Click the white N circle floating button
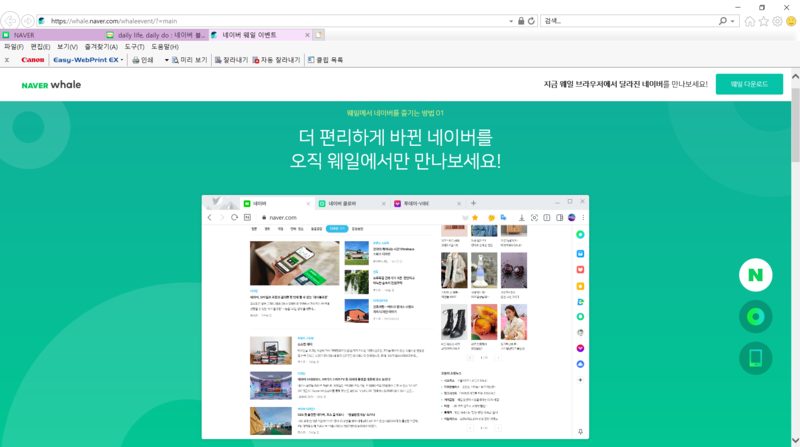Screen dimensions: 800x447 (x=756, y=275)
